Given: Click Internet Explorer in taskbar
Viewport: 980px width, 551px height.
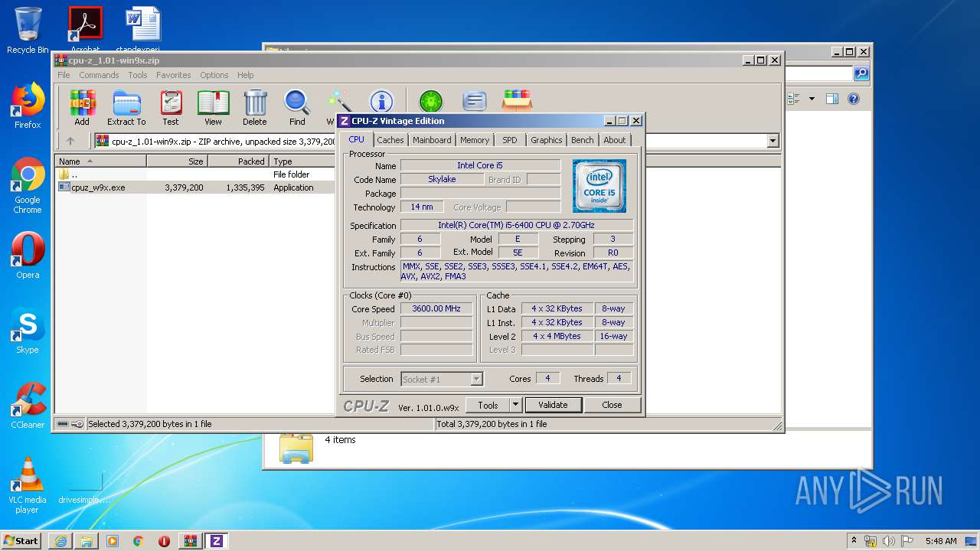Looking at the screenshot, I should pyautogui.click(x=60, y=541).
